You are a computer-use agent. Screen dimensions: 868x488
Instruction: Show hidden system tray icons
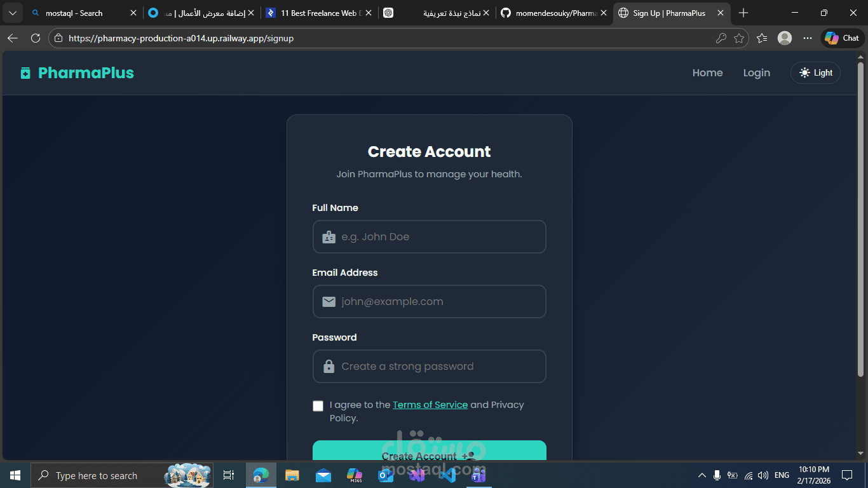click(702, 475)
